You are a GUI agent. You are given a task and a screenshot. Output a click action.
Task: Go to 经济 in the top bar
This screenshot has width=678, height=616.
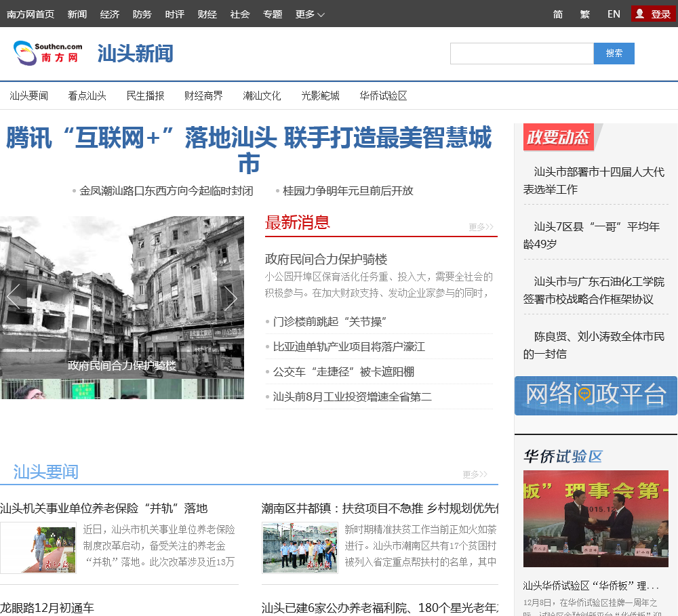pyautogui.click(x=110, y=14)
